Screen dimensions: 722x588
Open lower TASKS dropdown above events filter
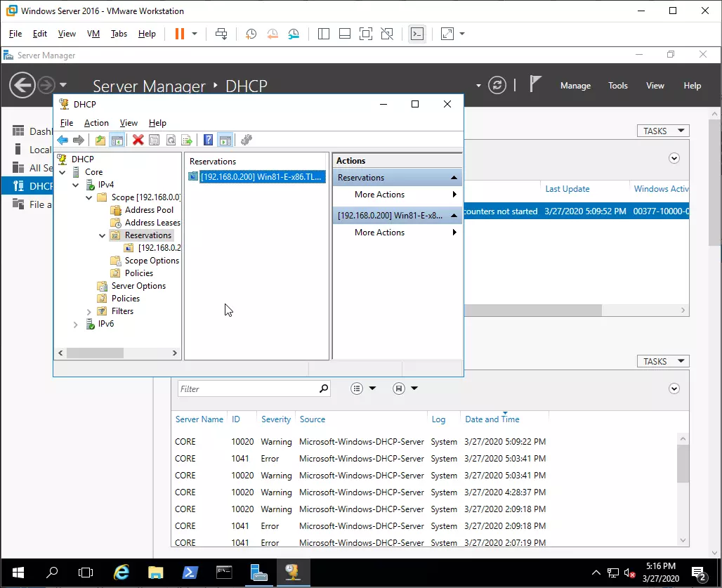[x=663, y=362]
